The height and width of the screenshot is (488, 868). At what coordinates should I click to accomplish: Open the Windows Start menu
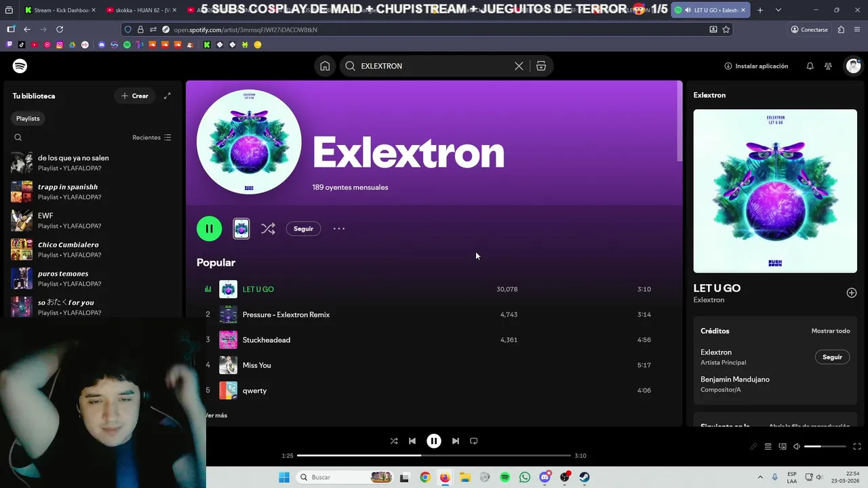(x=284, y=477)
